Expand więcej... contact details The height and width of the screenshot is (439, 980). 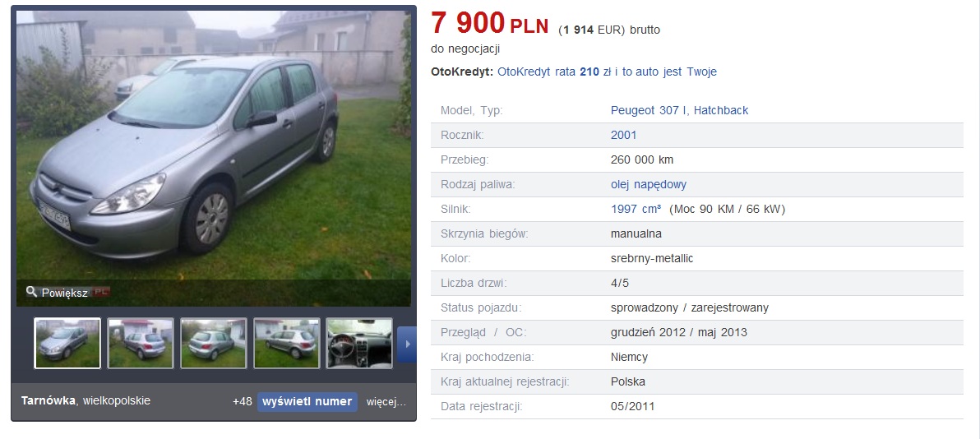click(x=386, y=401)
